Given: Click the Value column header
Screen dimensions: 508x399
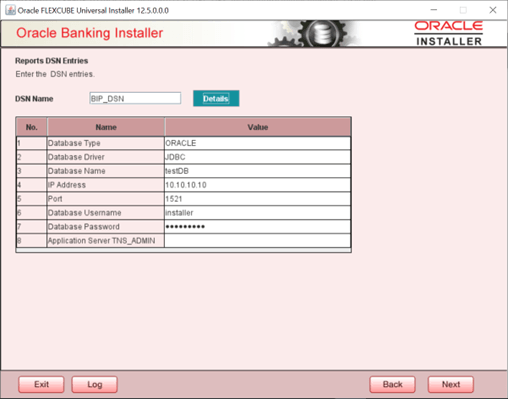Looking at the screenshot, I should [x=258, y=127].
